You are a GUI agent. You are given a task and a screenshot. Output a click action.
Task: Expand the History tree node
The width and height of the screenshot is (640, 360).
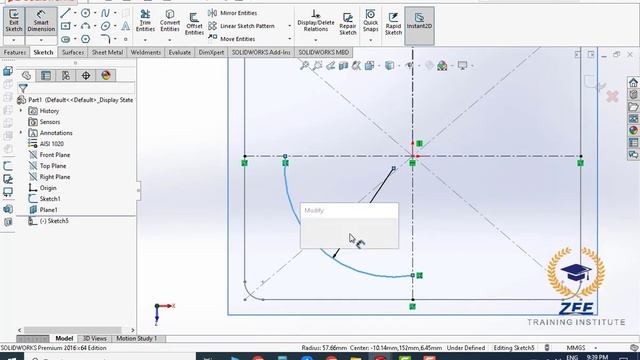point(21,111)
